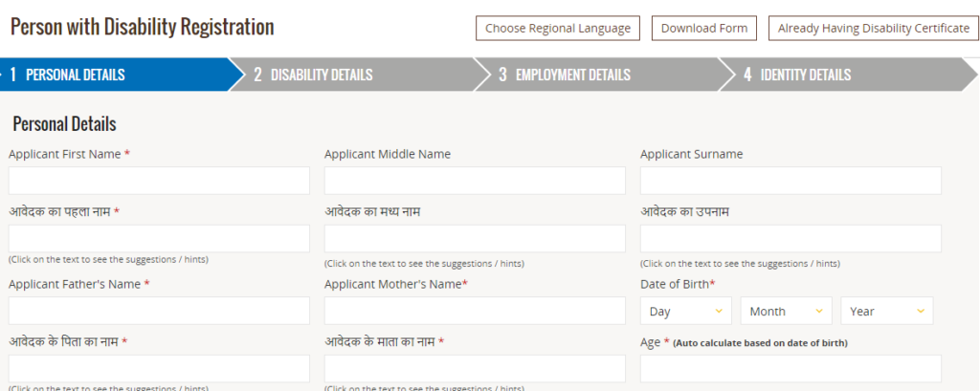Select the Hindi middle name field
Screen dimensions: 980x391
click(x=475, y=239)
